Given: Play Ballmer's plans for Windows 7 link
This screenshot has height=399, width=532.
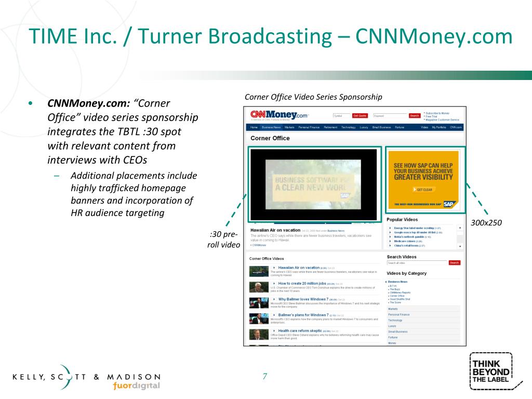Looking at the screenshot, I should [303, 315].
